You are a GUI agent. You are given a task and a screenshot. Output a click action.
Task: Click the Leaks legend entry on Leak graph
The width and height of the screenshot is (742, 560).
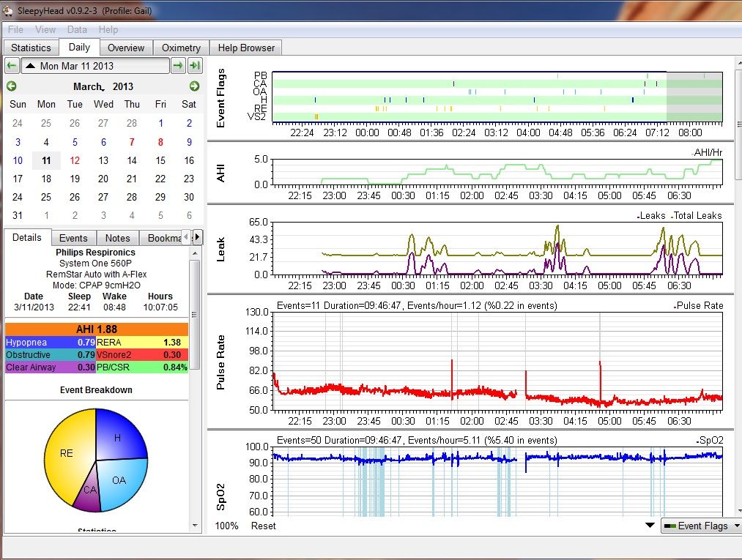(651, 216)
